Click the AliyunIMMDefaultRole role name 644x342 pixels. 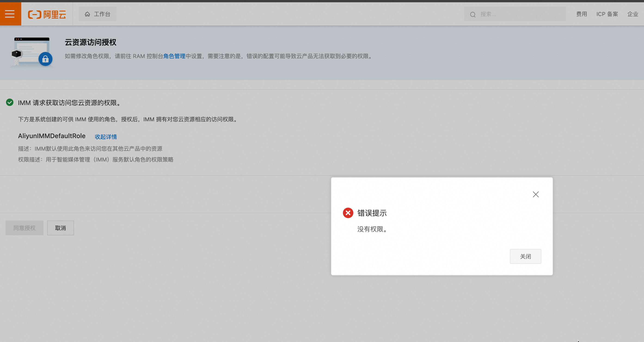(52, 136)
